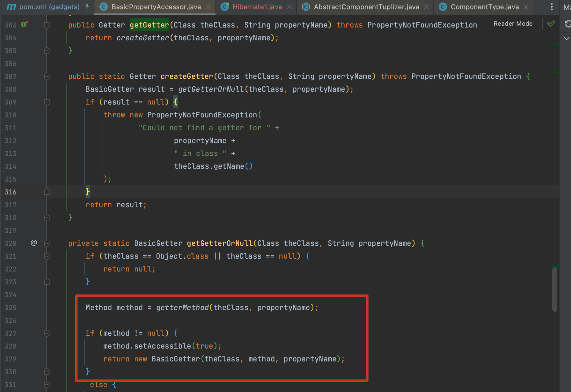This screenshot has width=571, height=392.
Task: Collapse the getGetter method at line 303
Action: [47, 25]
